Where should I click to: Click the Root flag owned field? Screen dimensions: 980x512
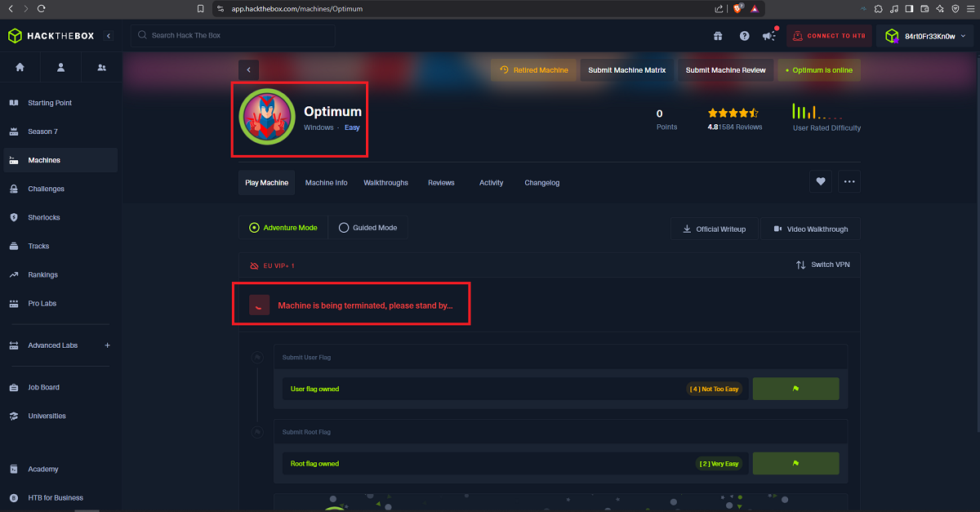tap(514, 463)
